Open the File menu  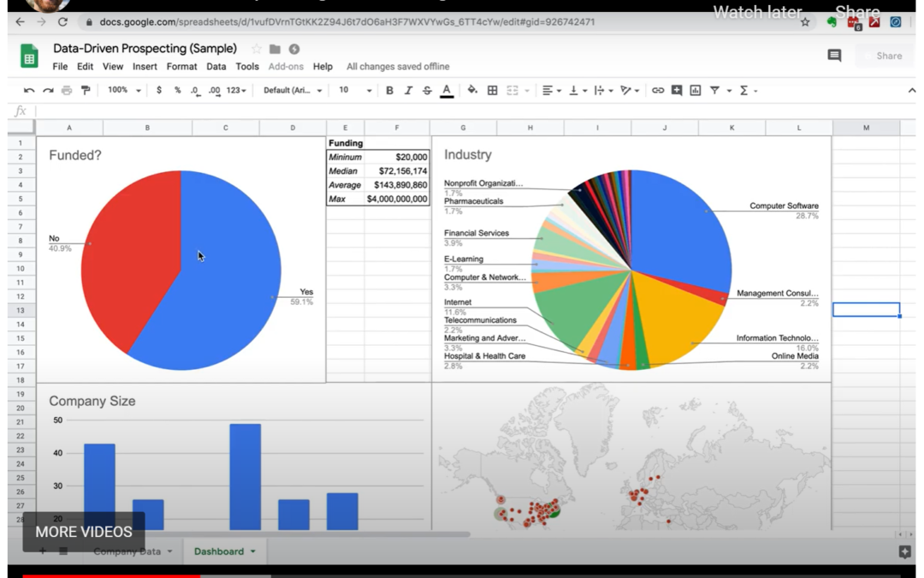pyautogui.click(x=60, y=67)
